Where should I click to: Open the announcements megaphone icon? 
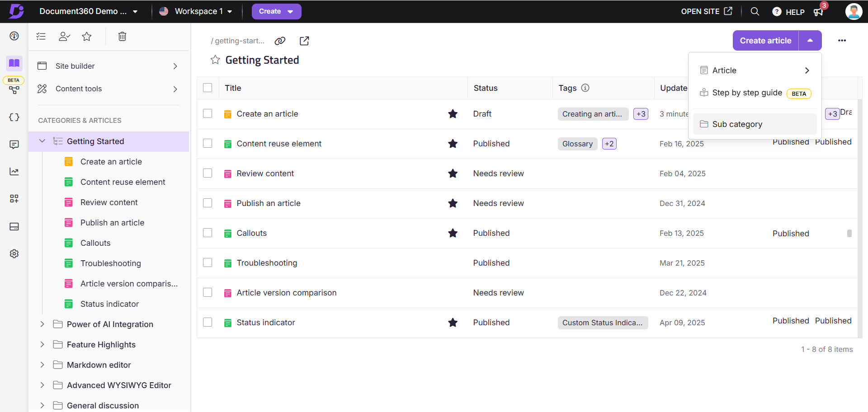(x=818, y=12)
